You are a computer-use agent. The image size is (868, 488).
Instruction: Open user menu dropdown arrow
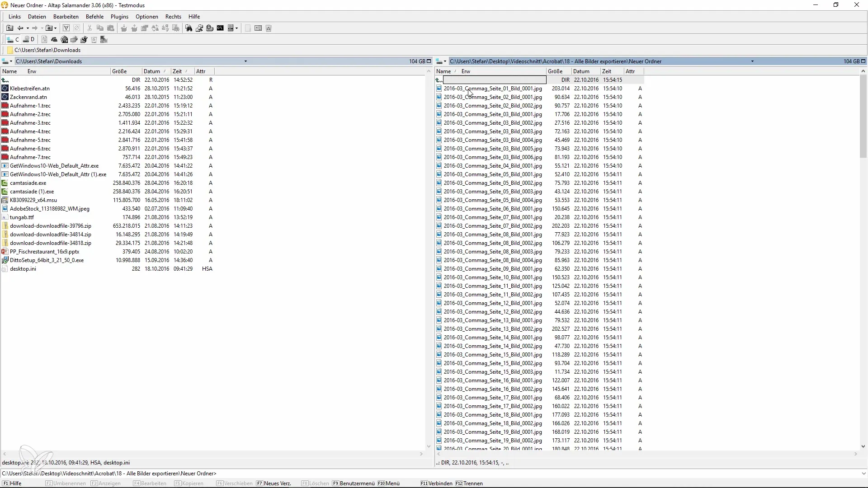click(236, 28)
